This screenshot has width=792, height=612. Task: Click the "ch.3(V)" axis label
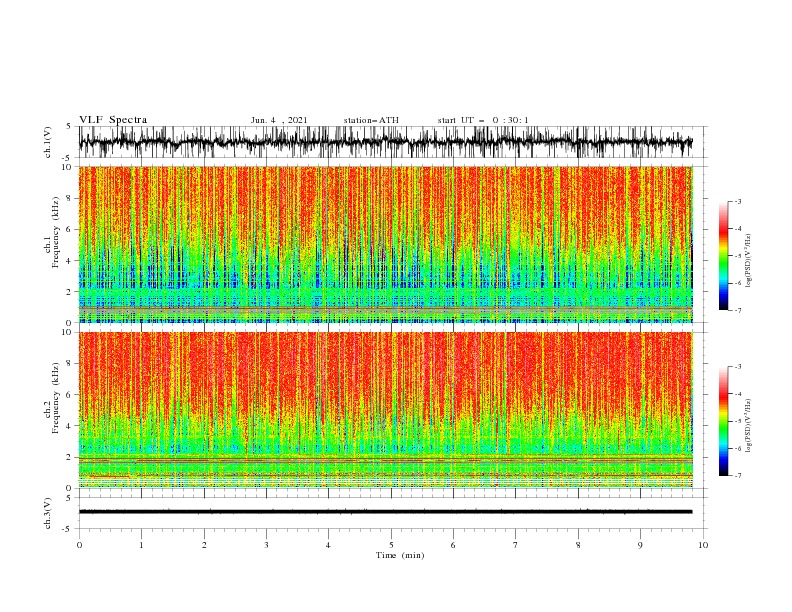tap(48, 513)
